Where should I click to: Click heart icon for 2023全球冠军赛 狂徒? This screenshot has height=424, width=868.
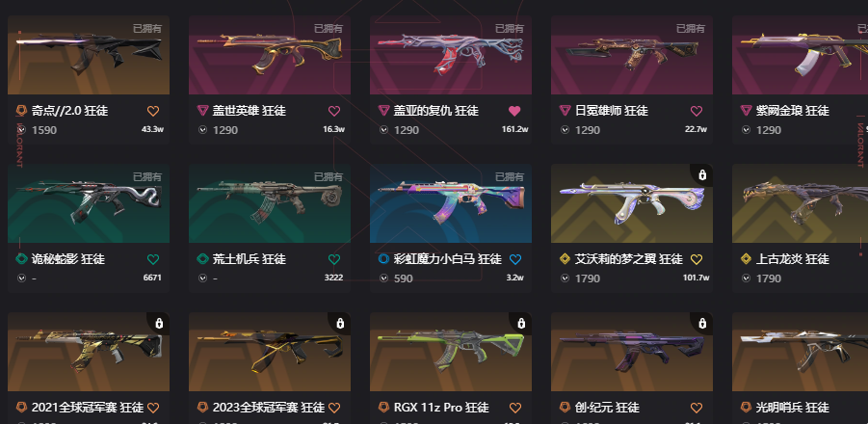[333, 408]
